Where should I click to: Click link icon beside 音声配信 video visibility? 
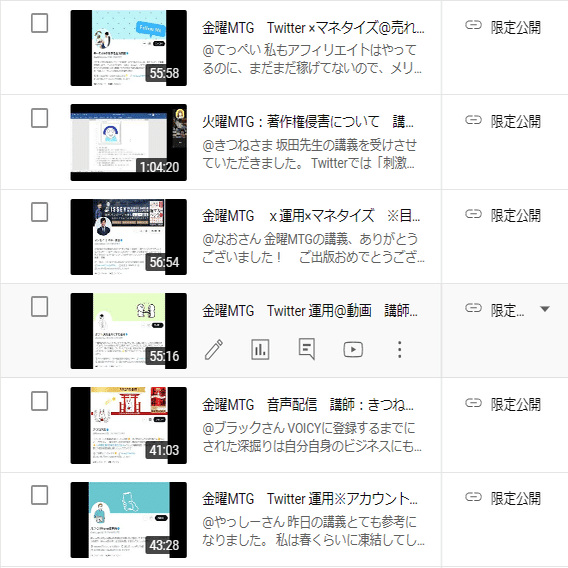click(473, 402)
